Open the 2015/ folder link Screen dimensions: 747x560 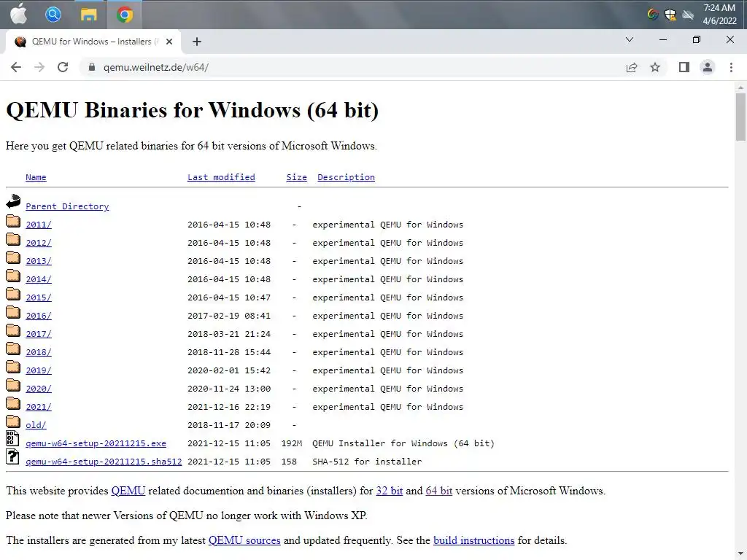[39, 297]
